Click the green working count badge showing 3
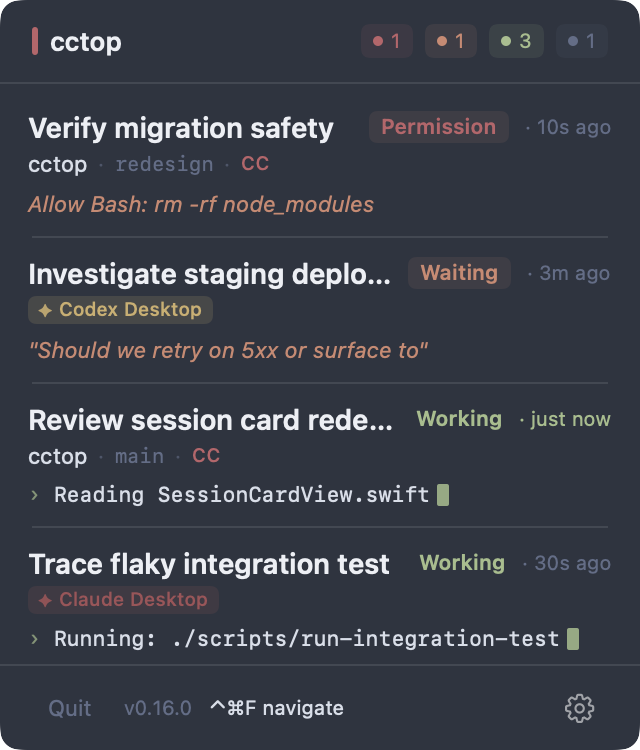 tap(516, 41)
